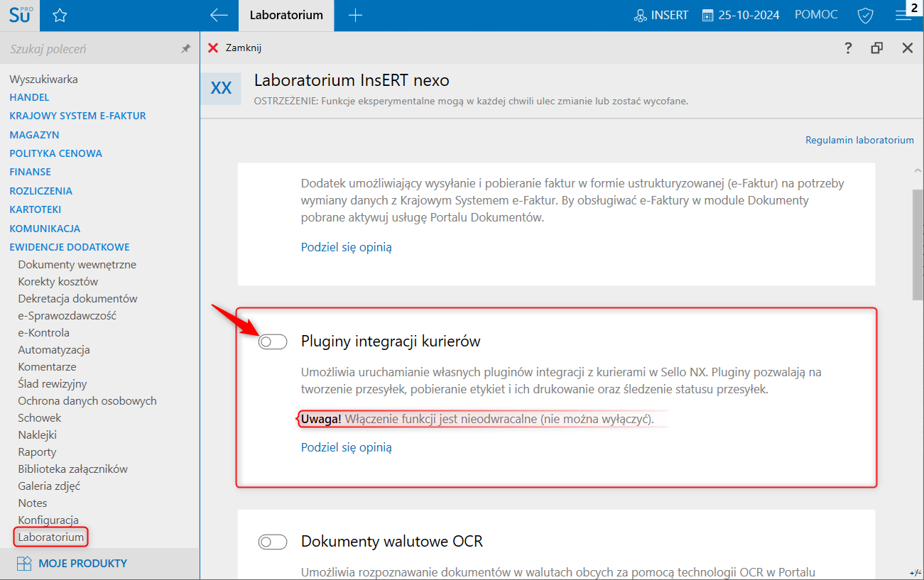Select Galeria zdjęć in sidebar
The width and height of the screenshot is (924, 580).
click(x=49, y=486)
